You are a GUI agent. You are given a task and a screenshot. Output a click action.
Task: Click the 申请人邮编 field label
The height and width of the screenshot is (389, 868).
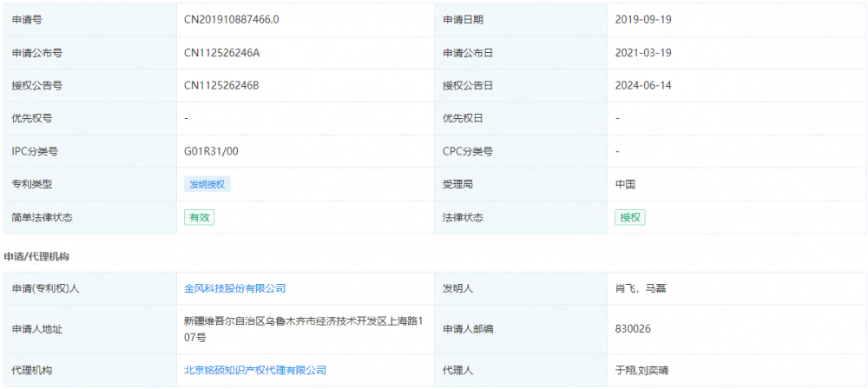point(469,329)
